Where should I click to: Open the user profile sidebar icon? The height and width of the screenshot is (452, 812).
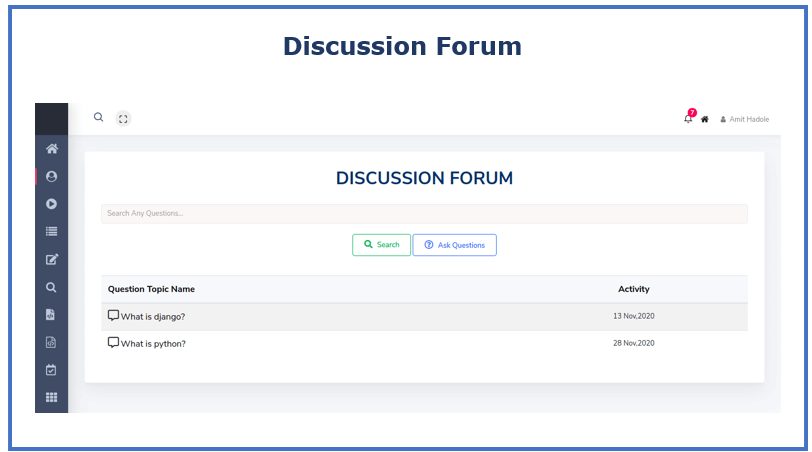point(51,177)
